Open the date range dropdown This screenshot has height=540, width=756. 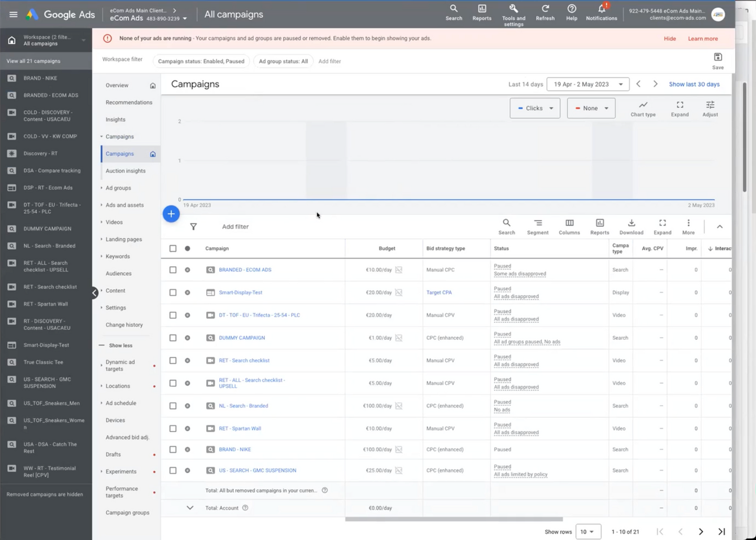[587, 84]
